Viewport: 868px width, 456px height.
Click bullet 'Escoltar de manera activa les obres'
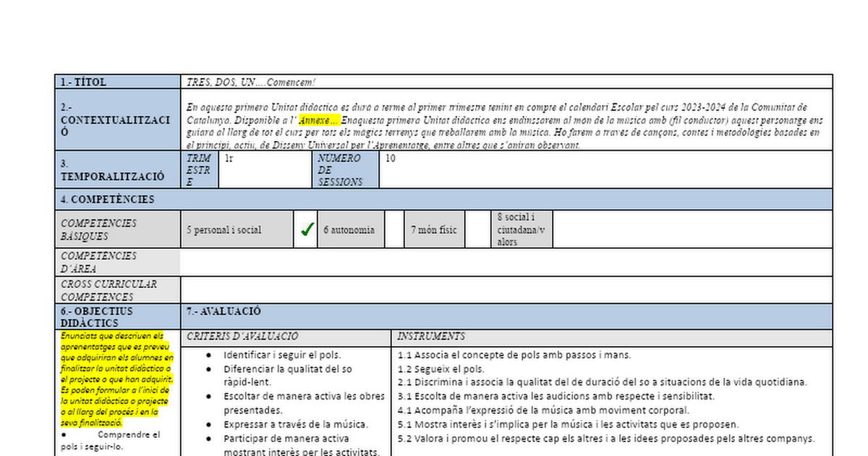[x=304, y=402]
